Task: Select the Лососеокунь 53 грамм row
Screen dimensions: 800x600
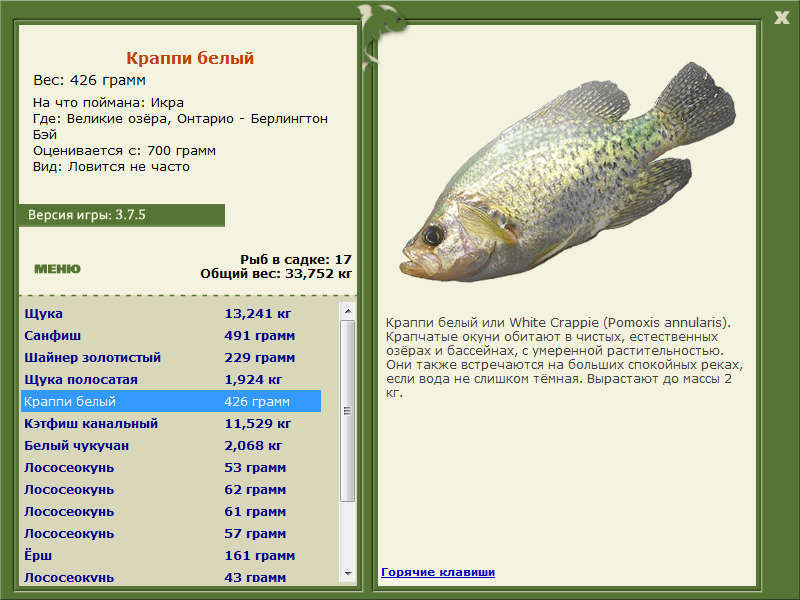Action: [171, 467]
